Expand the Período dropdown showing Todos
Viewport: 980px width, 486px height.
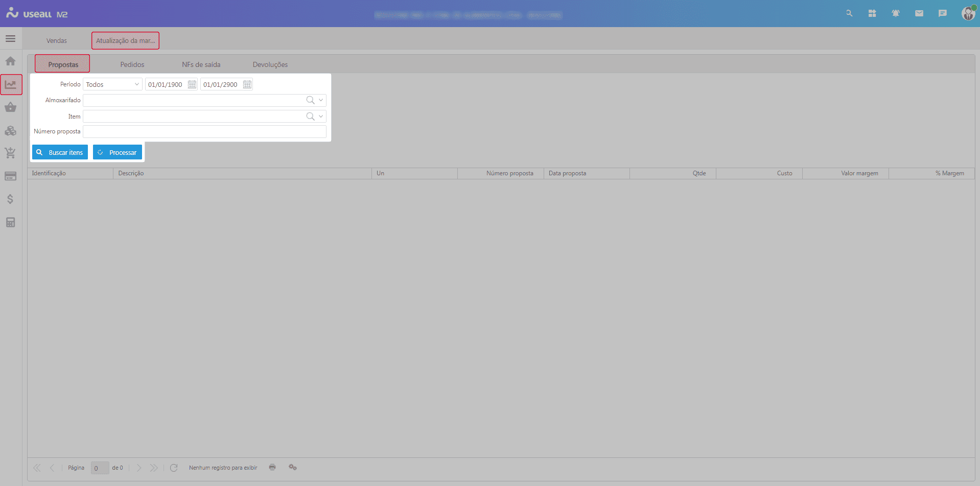pos(136,85)
